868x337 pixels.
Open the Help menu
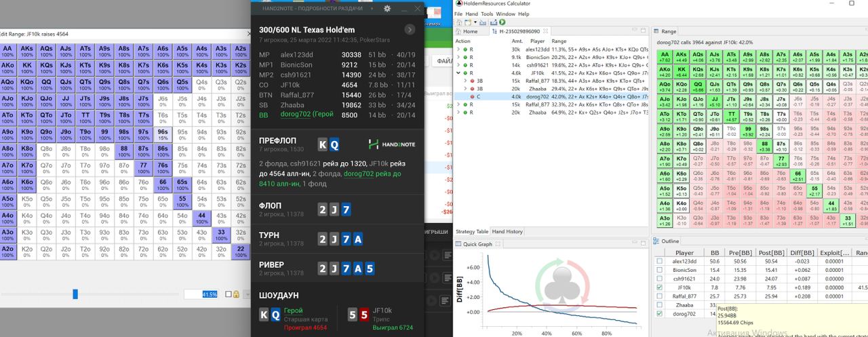coord(524,14)
